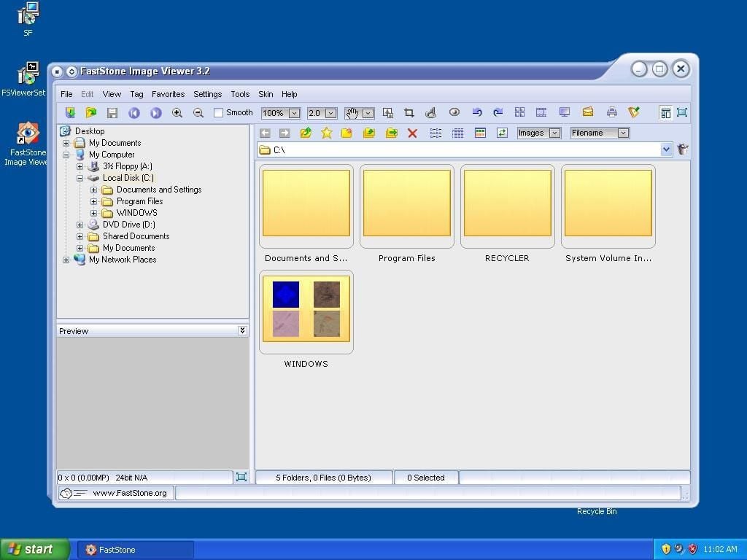
Task: Go to the previous image
Action: [134, 113]
